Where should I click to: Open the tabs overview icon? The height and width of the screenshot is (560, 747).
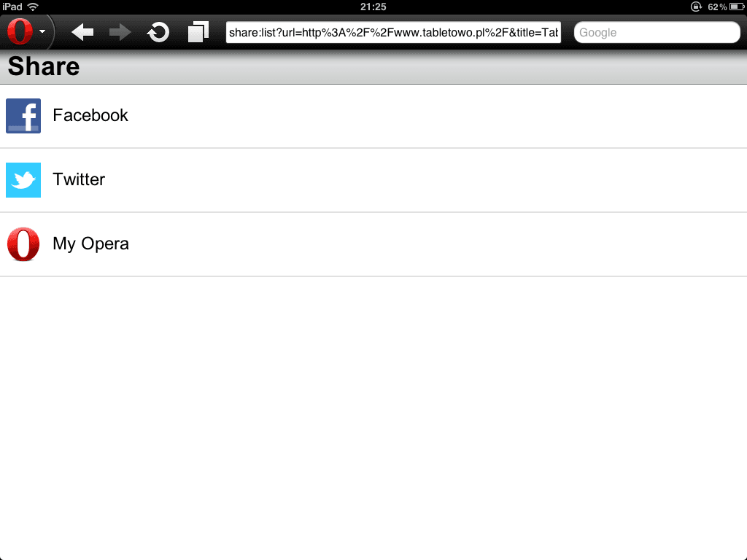tap(198, 32)
